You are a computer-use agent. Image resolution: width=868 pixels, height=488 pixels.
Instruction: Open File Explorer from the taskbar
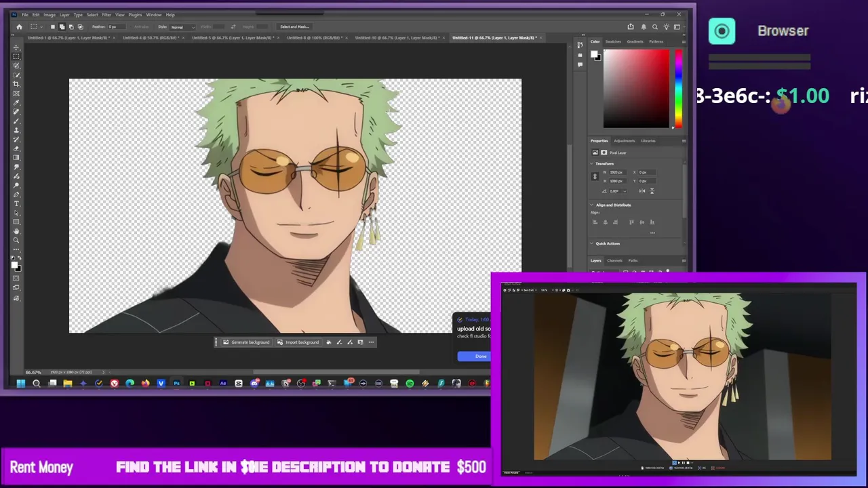68,384
